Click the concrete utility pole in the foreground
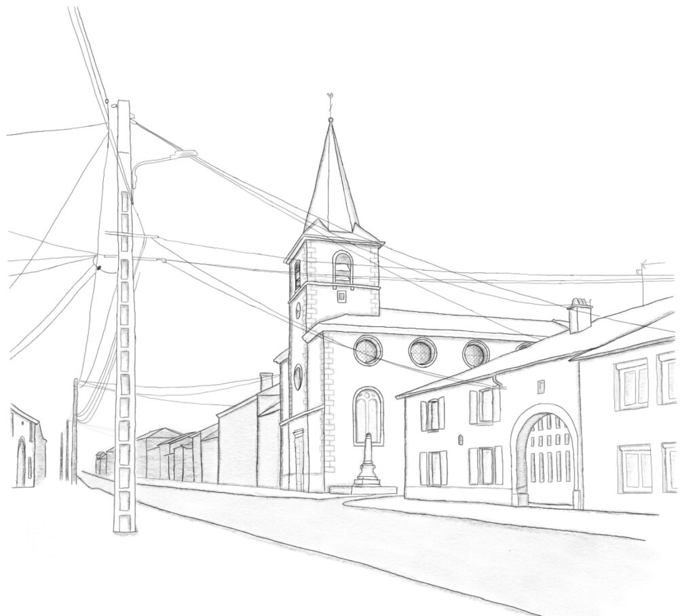This screenshot has height=616, width=695. point(124,317)
